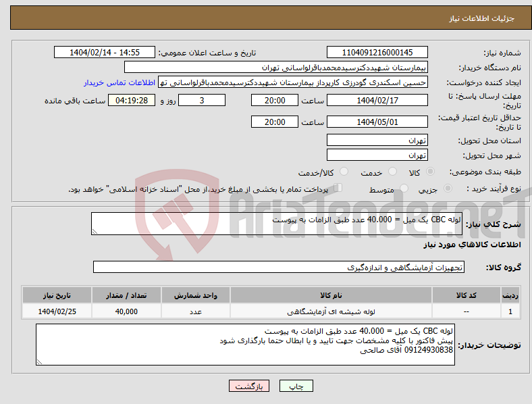Click the remaining time field 04:19:28
532x404 pixels.
click(132, 100)
